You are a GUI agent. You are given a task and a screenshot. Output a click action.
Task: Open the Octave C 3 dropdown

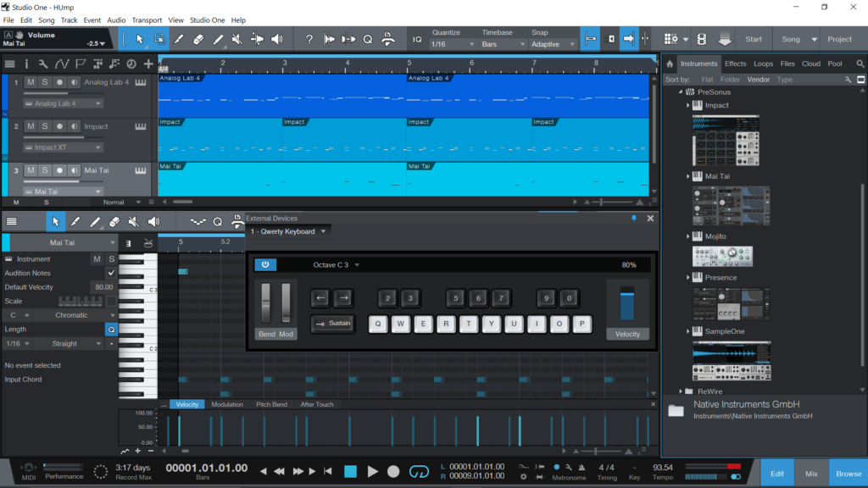336,265
